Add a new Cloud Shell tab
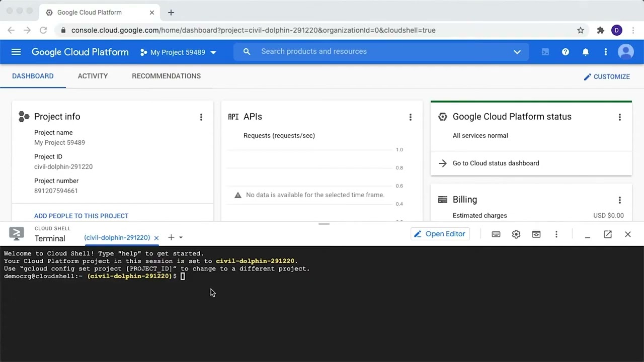The image size is (644, 362). click(171, 237)
